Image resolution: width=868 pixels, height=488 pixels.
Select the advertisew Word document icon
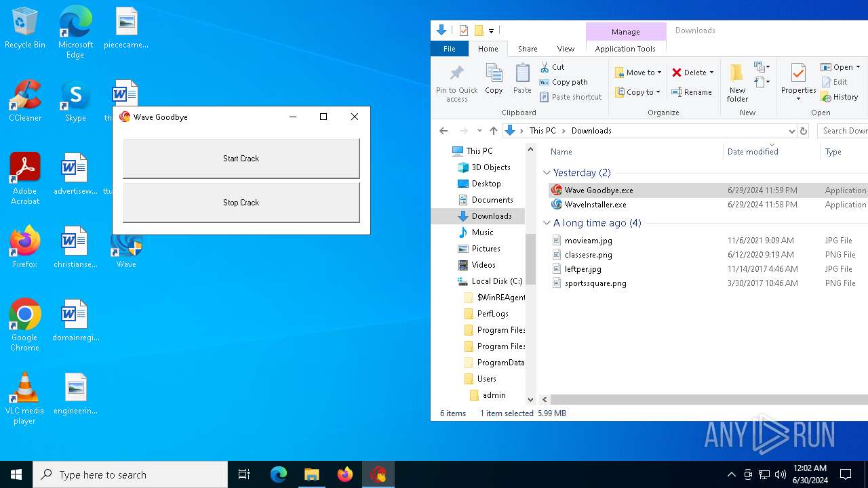[x=75, y=174]
